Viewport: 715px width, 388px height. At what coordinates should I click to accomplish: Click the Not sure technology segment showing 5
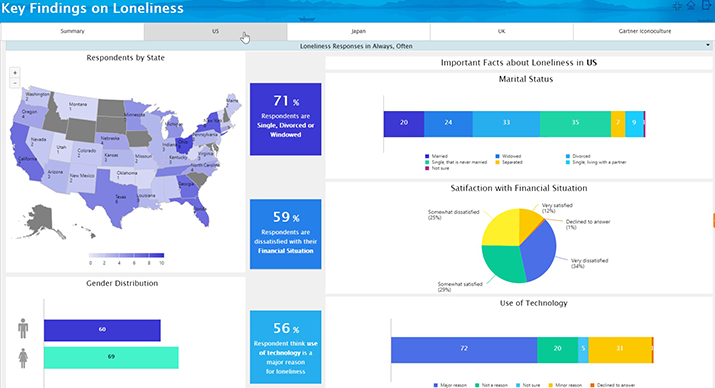pos(583,350)
